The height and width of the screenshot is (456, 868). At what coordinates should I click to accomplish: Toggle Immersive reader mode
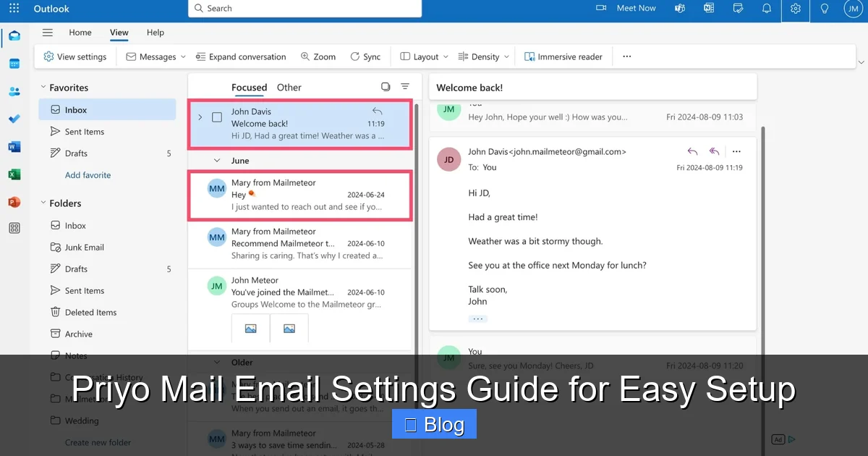(563, 56)
